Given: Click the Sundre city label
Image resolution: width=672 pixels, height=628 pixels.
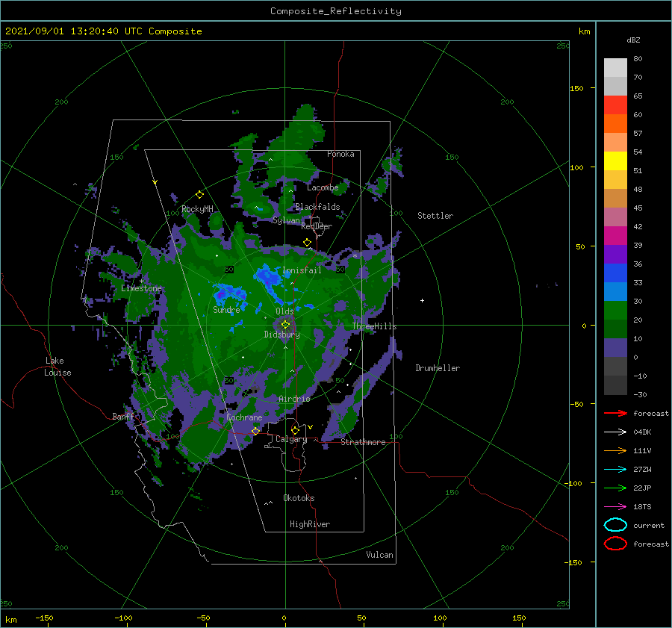Looking at the screenshot, I should pos(226,310).
